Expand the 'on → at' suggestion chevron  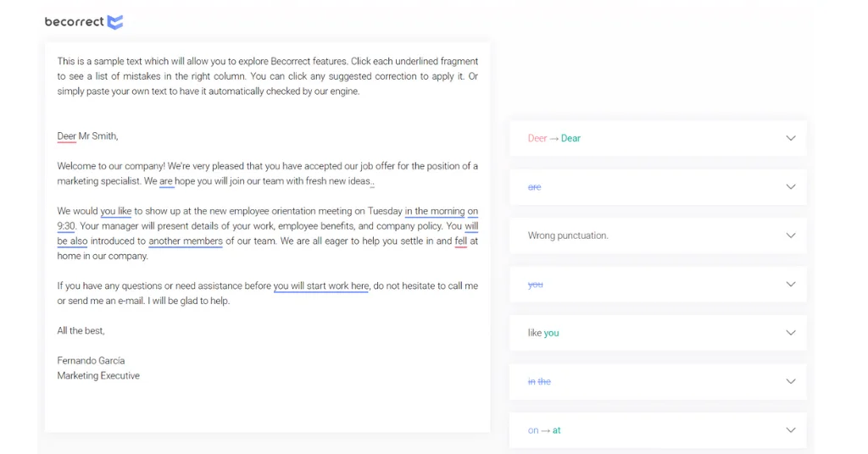790,430
